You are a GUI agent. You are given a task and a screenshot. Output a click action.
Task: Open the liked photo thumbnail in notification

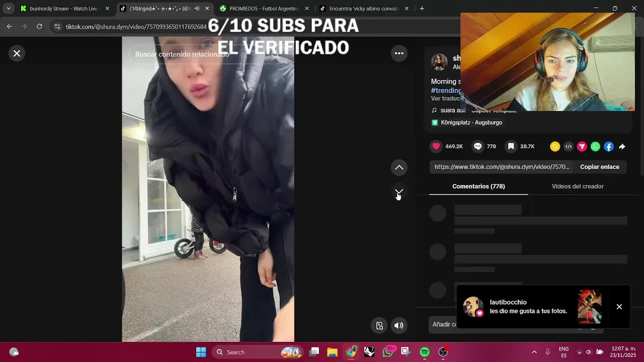(590, 307)
